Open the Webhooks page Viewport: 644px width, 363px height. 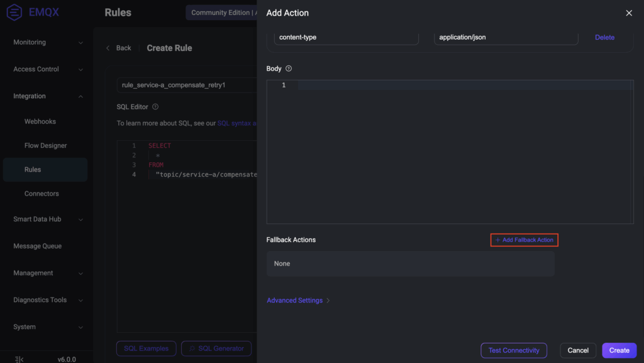(40, 121)
